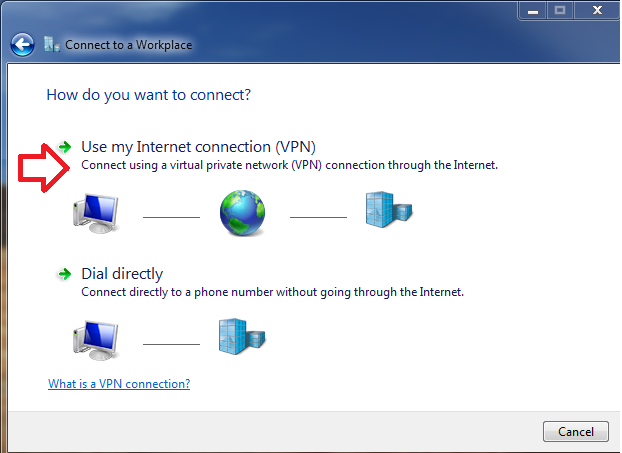Image resolution: width=622 pixels, height=453 pixels.
Task: Click the How do you want to connect? heading
Action: 149,95
